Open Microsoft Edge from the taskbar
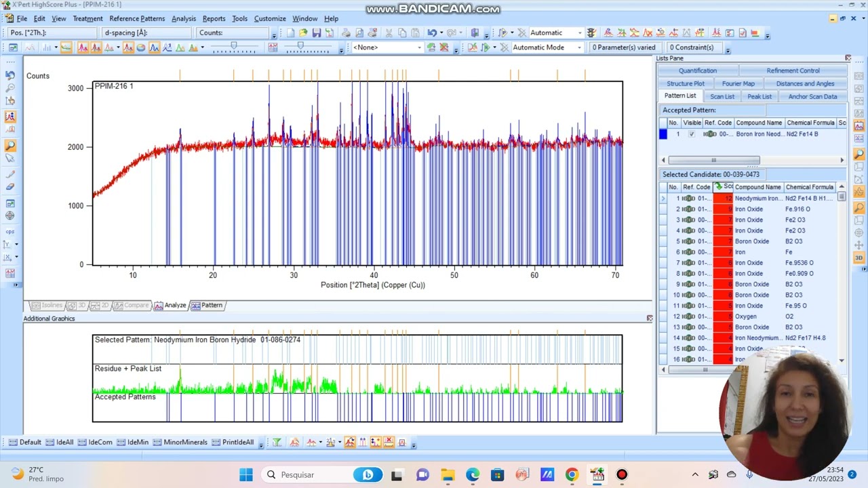This screenshot has height=488, width=868. pyautogui.click(x=473, y=474)
